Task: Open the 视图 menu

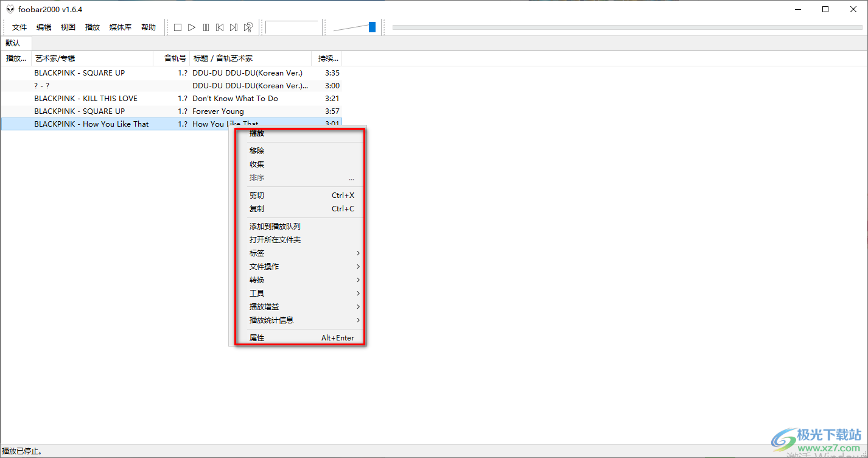Action: [x=68, y=27]
